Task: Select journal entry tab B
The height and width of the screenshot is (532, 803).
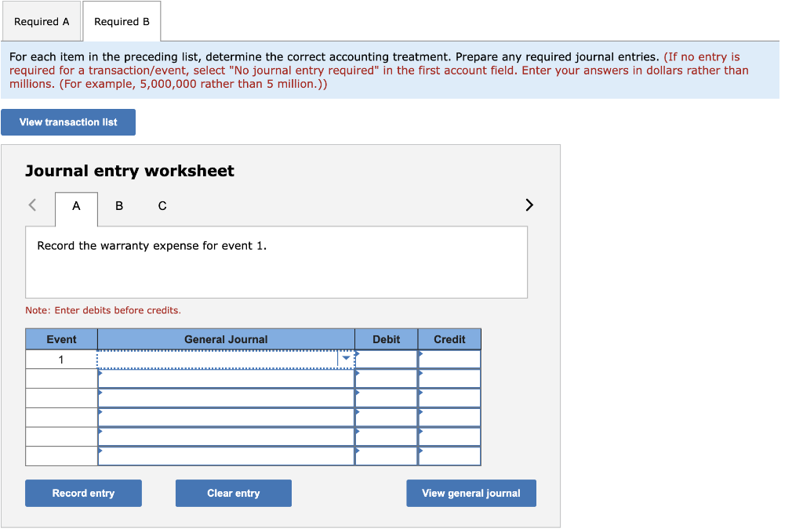Action: [118, 205]
